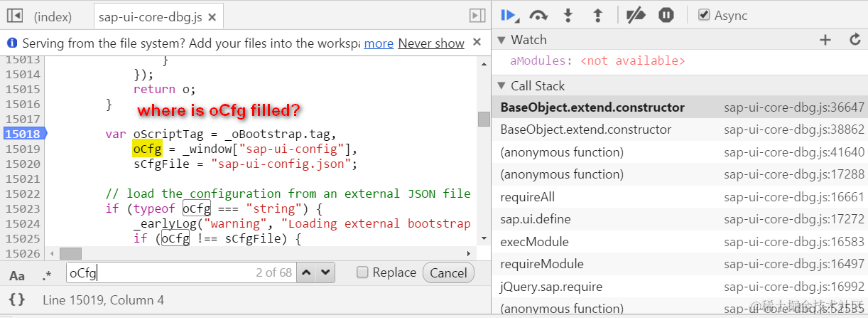Click the '2 of 68' match counter
868x318 pixels.
(x=274, y=272)
